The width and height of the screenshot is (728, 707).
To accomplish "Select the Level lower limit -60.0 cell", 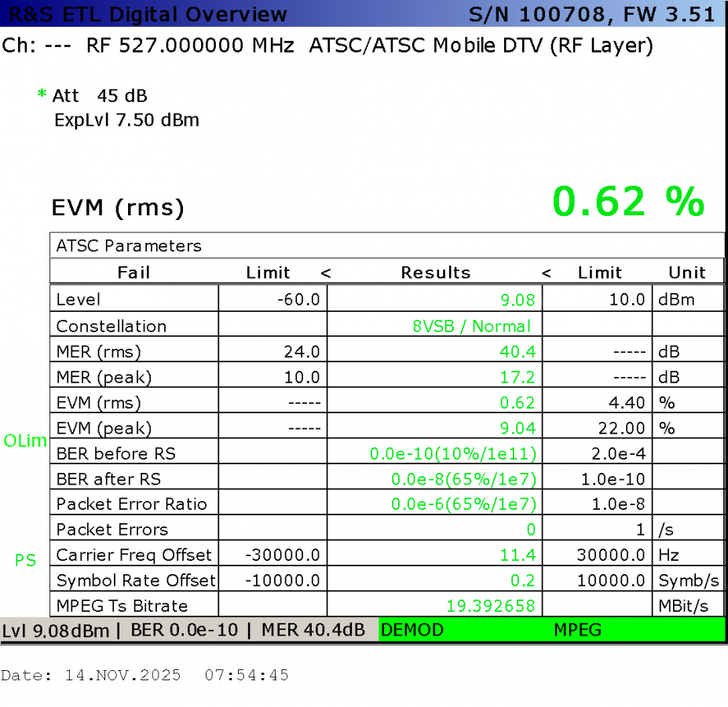I will tap(301, 300).
